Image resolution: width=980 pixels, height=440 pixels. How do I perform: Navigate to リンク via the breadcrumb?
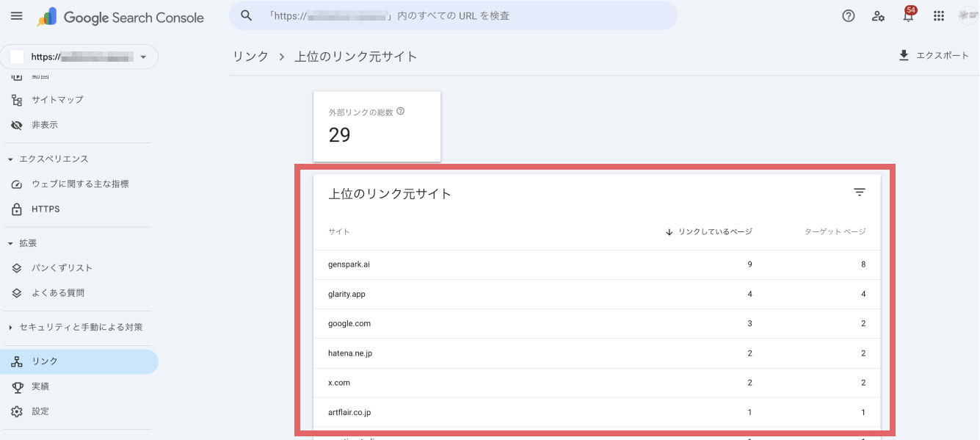coord(250,55)
